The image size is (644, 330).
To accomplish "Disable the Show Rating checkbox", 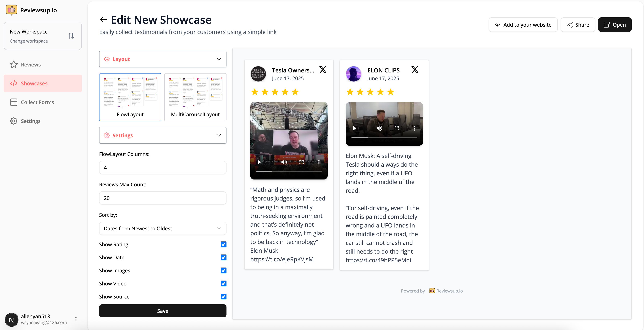I will [223, 244].
